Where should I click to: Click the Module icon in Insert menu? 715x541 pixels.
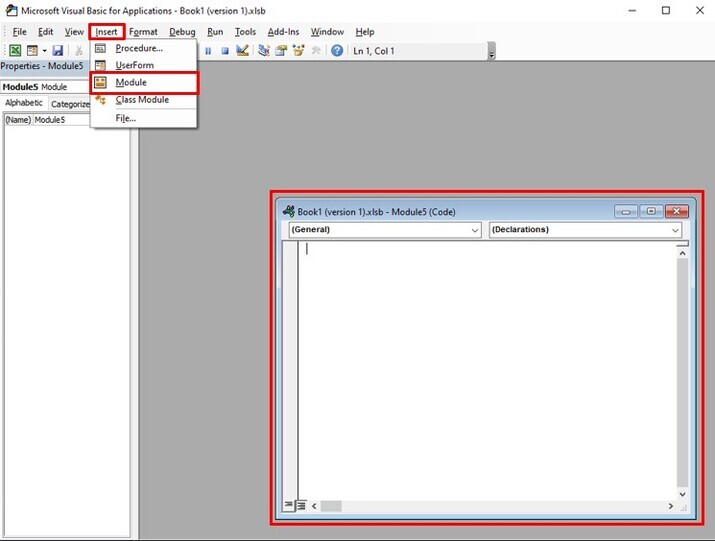pyautogui.click(x=100, y=83)
